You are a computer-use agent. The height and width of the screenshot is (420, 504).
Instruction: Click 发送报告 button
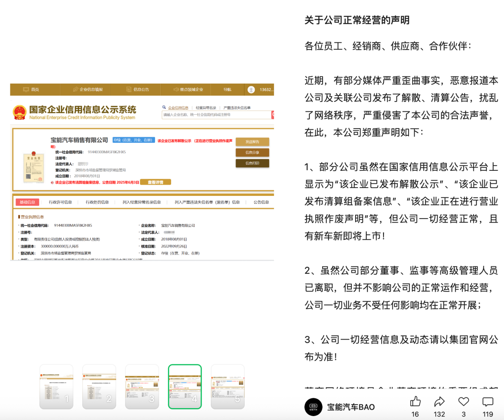point(252,142)
